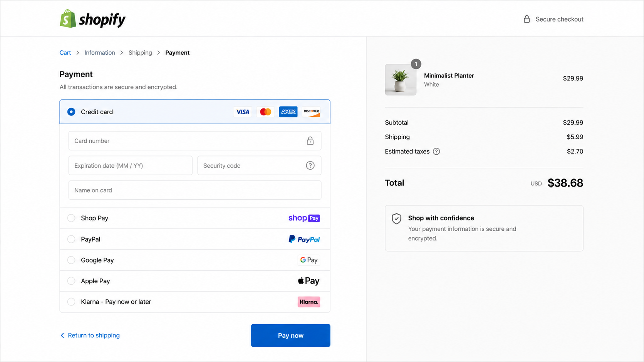Click the American Express icon
This screenshot has width=644, height=362.
tap(288, 112)
